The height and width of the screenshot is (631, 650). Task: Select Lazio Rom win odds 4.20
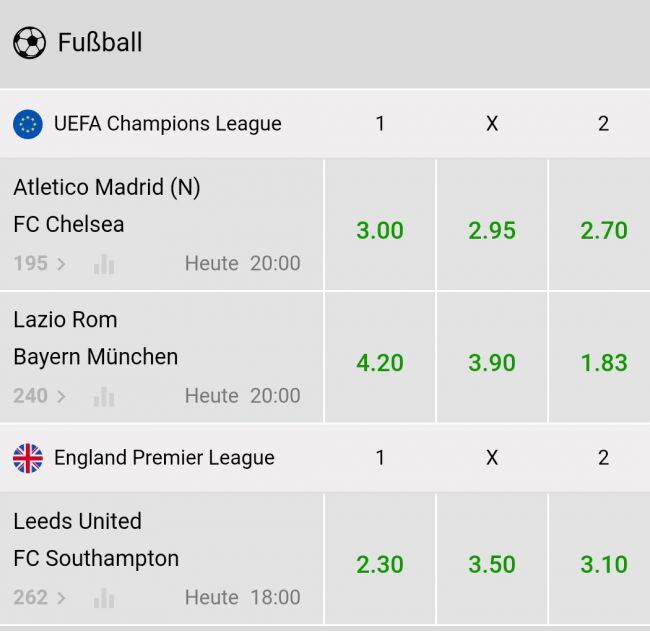tap(380, 362)
